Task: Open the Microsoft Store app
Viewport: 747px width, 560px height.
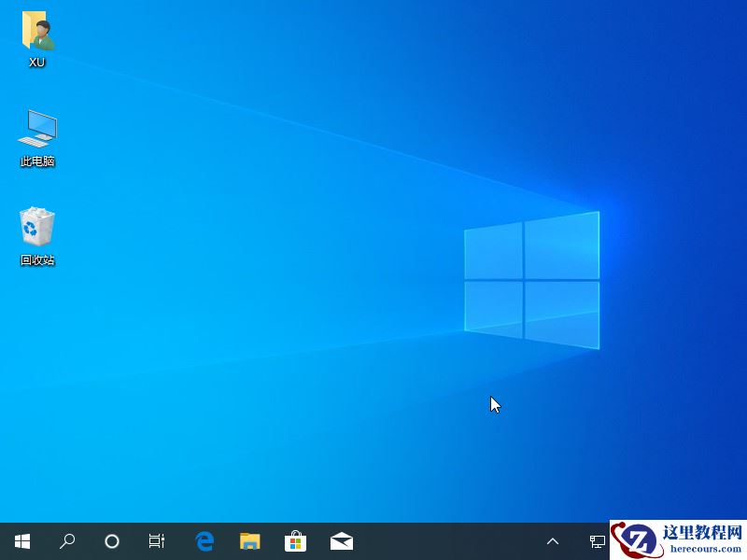Action: pyautogui.click(x=295, y=541)
